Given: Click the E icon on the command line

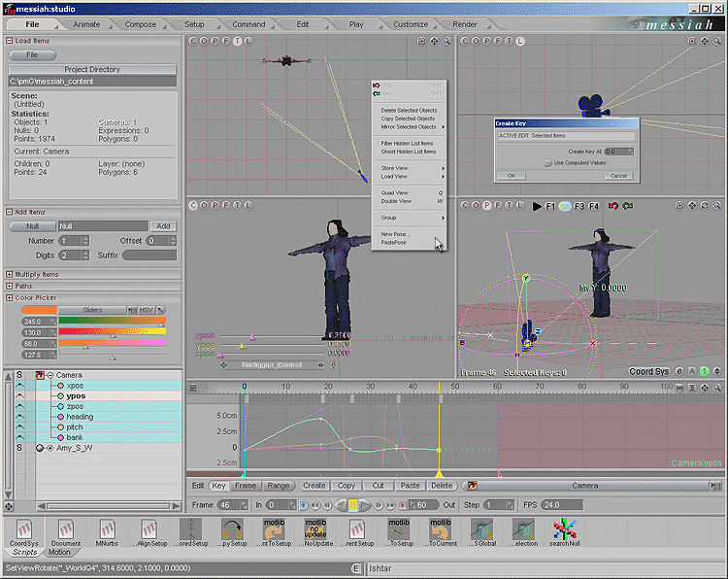Looking at the screenshot, I should (x=356, y=568).
